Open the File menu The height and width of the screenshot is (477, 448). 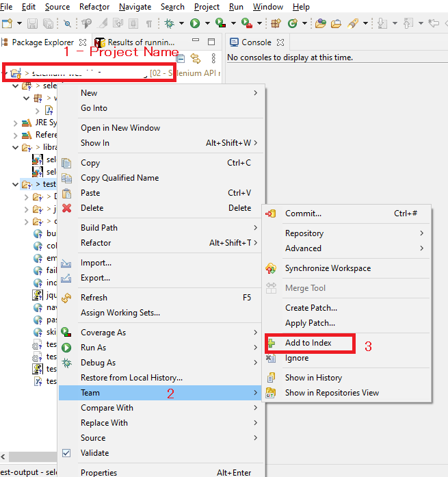click(6, 7)
